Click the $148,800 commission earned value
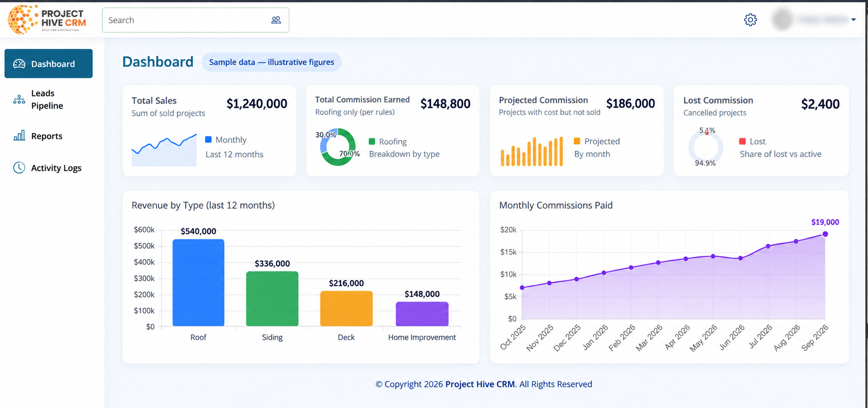 pos(445,103)
